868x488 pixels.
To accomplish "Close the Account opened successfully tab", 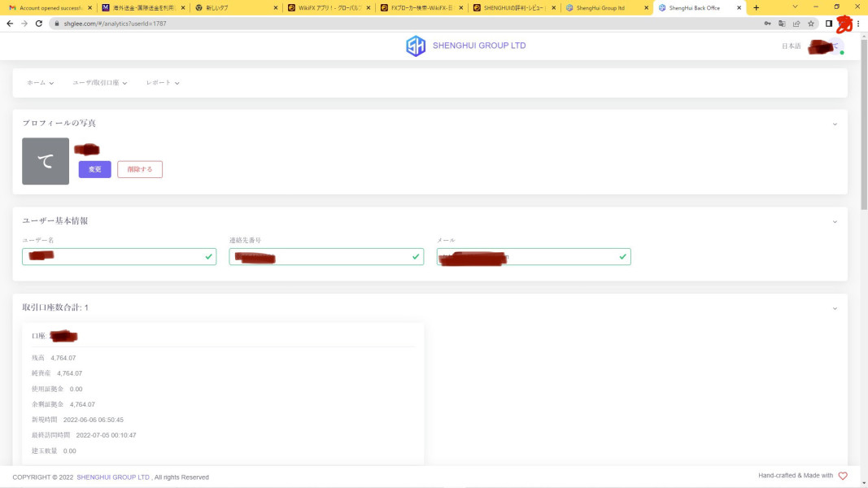I will tap(89, 8).
